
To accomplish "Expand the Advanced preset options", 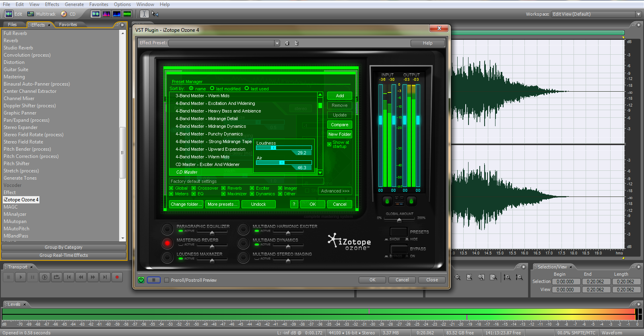I will (x=335, y=191).
